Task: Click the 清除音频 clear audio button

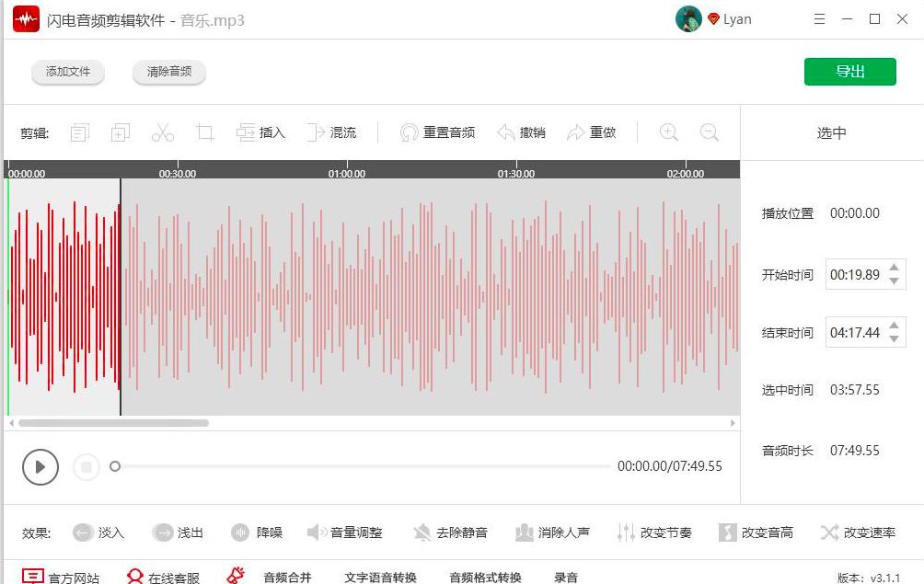Action: [x=169, y=72]
